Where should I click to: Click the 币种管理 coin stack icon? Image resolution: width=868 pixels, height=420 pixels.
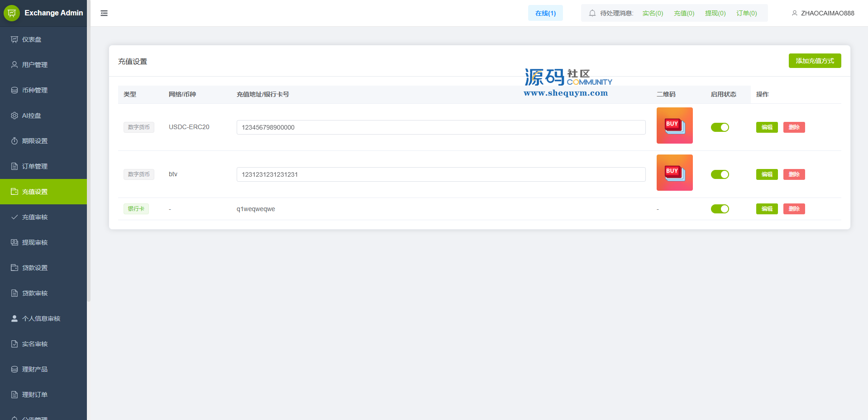14,90
